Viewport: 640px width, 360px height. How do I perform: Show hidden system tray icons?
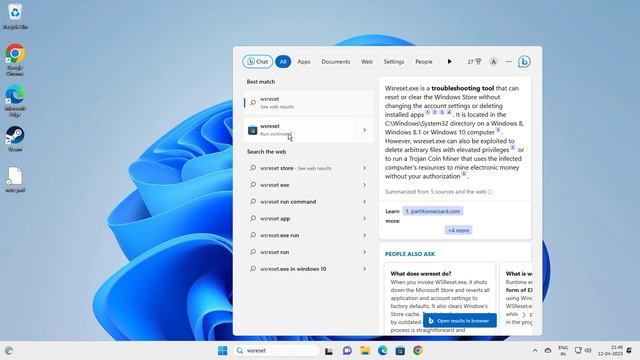click(535, 350)
